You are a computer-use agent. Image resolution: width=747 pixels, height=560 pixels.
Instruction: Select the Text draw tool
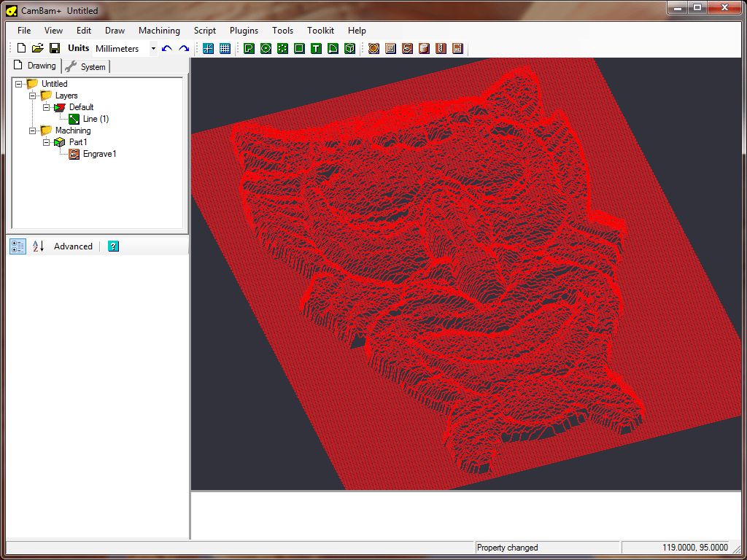(x=316, y=48)
